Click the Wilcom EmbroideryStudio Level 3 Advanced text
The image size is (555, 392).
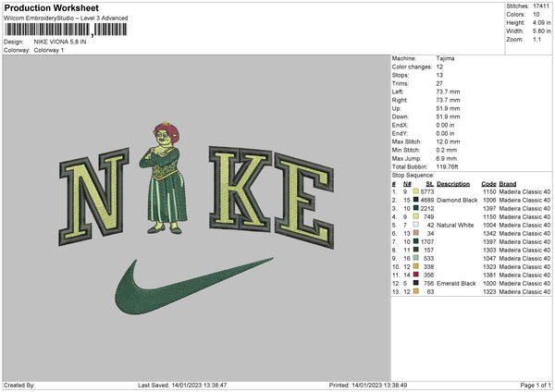tap(66, 18)
